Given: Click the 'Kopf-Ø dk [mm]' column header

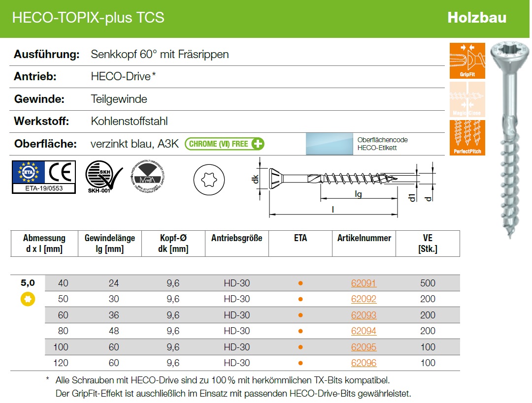Looking at the screenshot, I should tap(173, 244).
